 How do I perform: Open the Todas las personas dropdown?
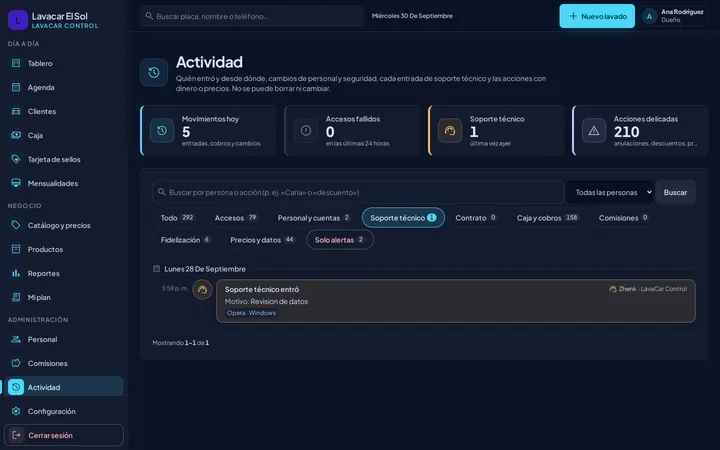click(x=610, y=192)
